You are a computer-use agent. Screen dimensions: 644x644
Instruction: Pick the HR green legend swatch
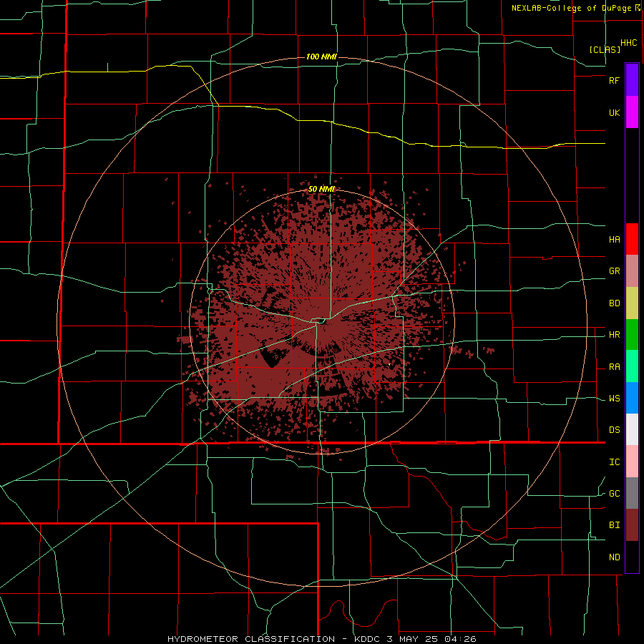pyautogui.click(x=632, y=334)
